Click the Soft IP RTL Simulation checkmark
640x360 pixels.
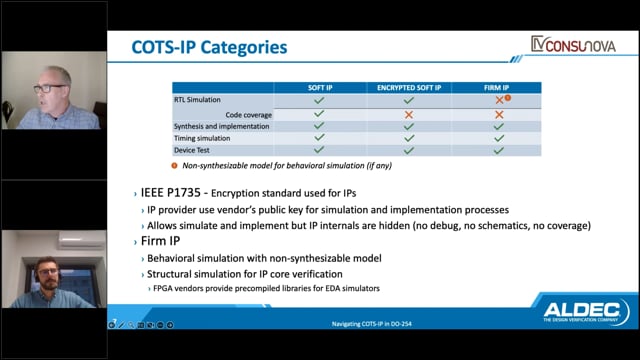coord(319,100)
